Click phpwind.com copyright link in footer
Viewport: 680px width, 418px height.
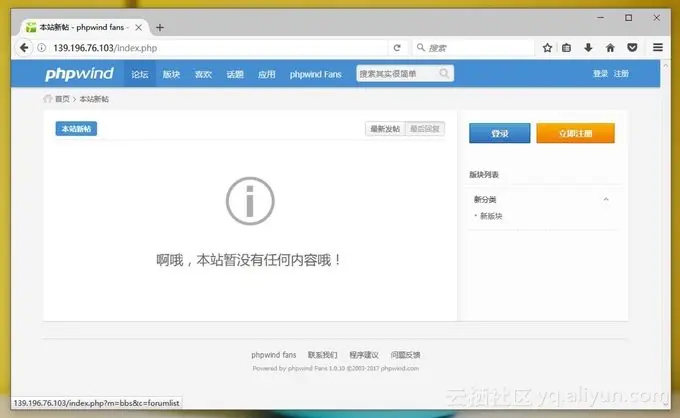(399, 368)
